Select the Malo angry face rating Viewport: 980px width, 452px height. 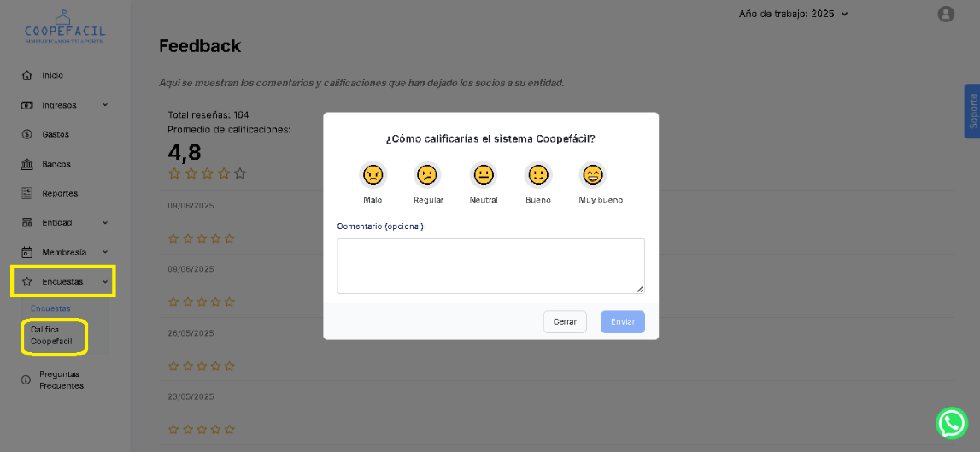point(373,175)
